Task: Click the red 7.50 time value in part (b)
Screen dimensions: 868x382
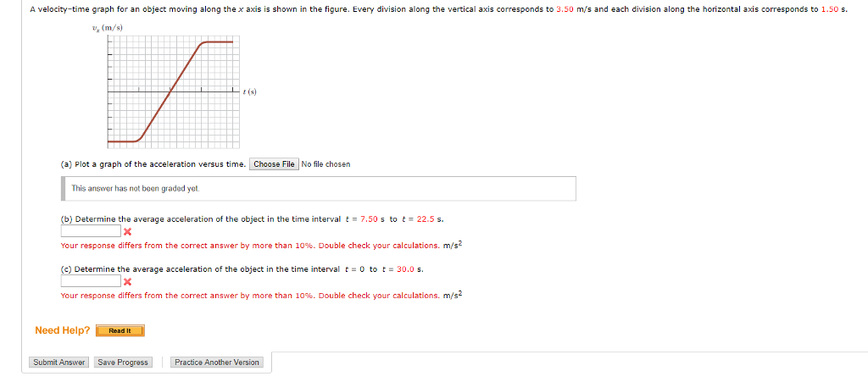Action: point(370,219)
